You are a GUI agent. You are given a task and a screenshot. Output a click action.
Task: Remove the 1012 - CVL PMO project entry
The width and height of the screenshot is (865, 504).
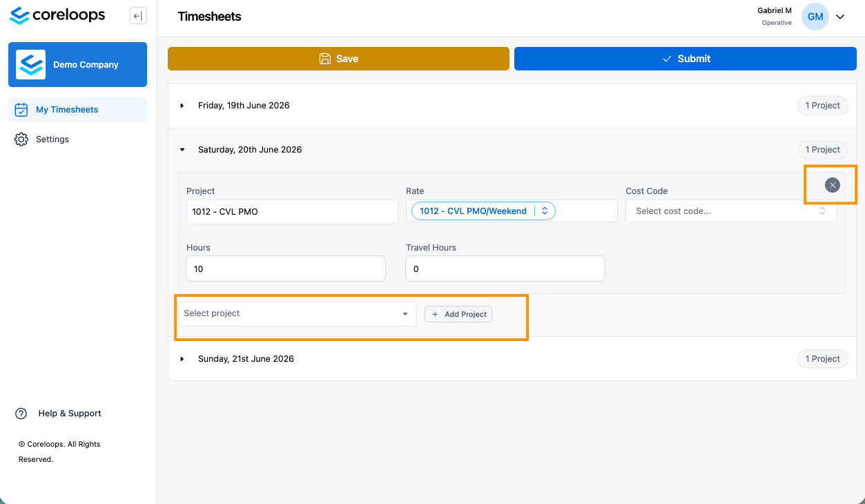(x=833, y=185)
